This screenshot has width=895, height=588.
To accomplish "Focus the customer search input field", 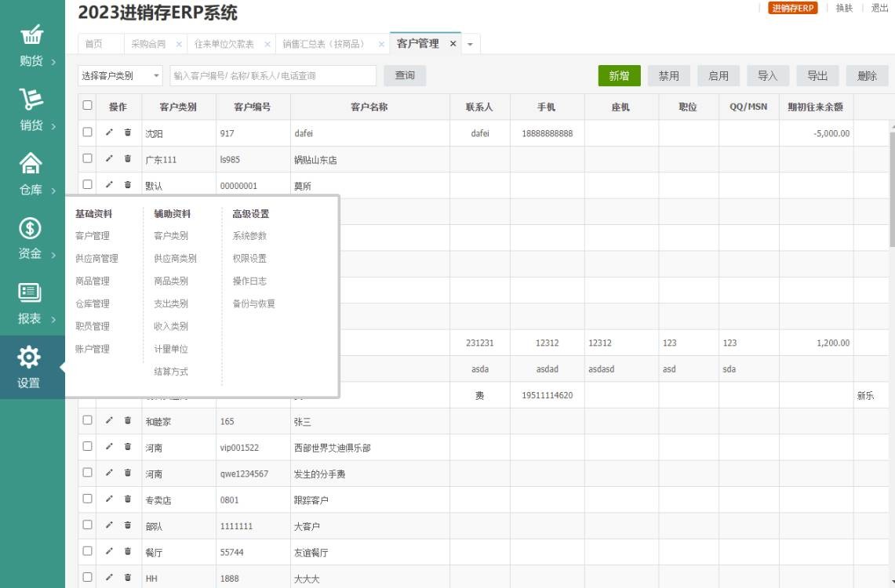I will click(x=272, y=76).
